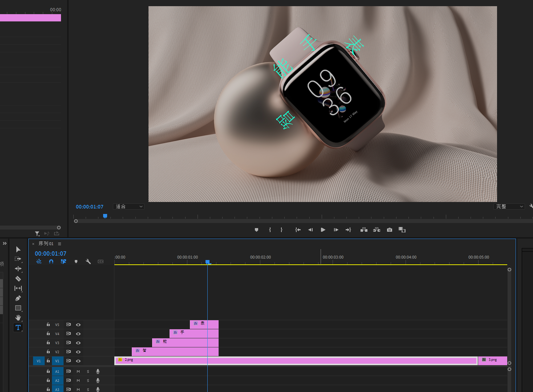Select the Razor tool
This screenshot has height=392, width=533.
click(x=18, y=278)
